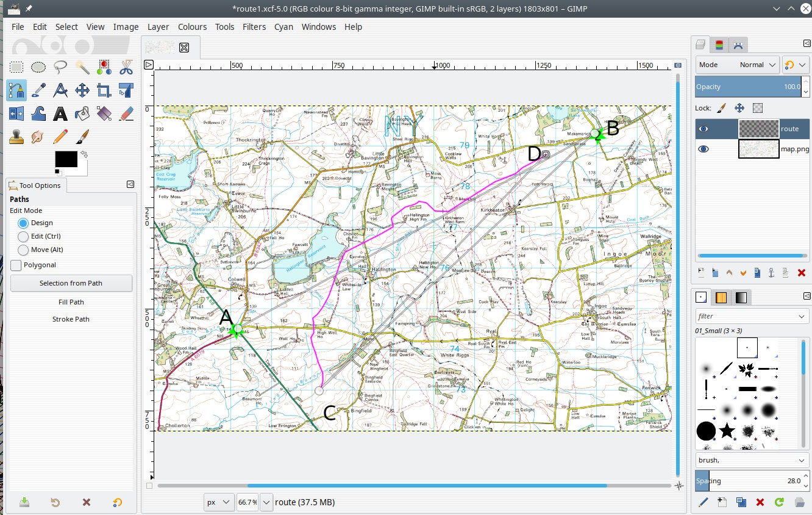Select the Fuzzy Select magic wand
This screenshot has width=812, height=515.
[82, 67]
